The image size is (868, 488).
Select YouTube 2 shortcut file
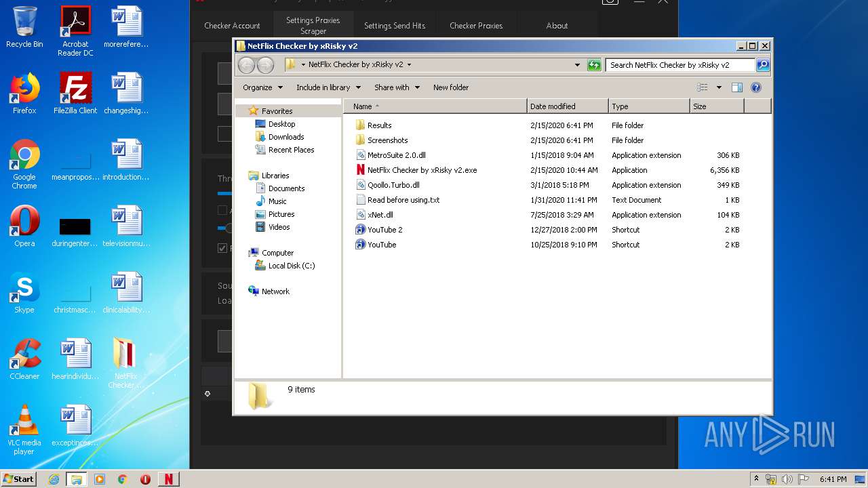pyautogui.click(x=379, y=230)
